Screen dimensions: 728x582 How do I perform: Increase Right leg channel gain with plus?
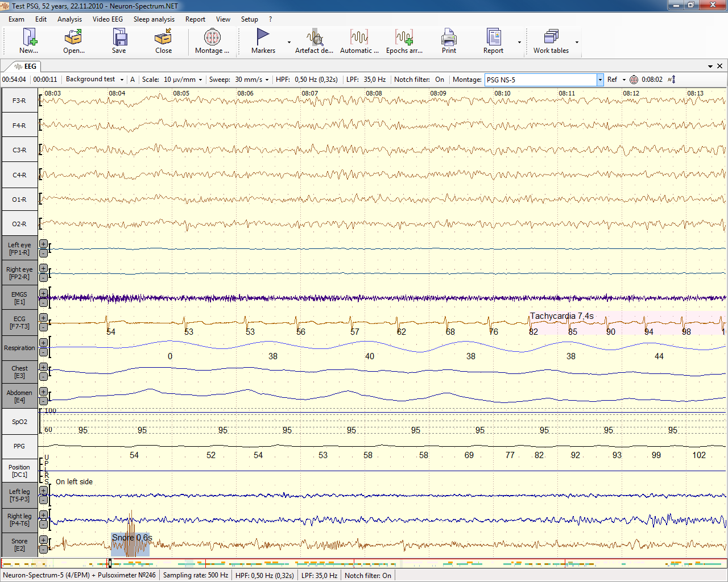[x=43, y=515]
